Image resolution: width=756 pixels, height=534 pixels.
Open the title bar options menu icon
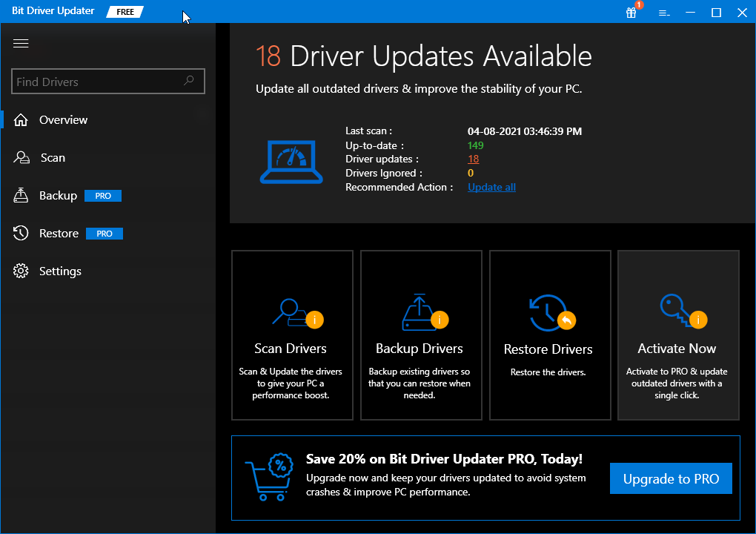pyautogui.click(x=664, y=13)
